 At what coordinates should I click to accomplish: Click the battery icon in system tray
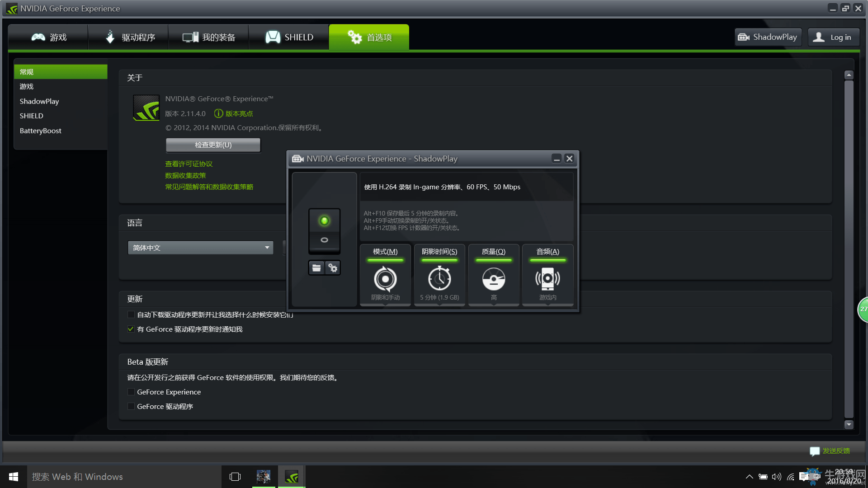(763, 477)
